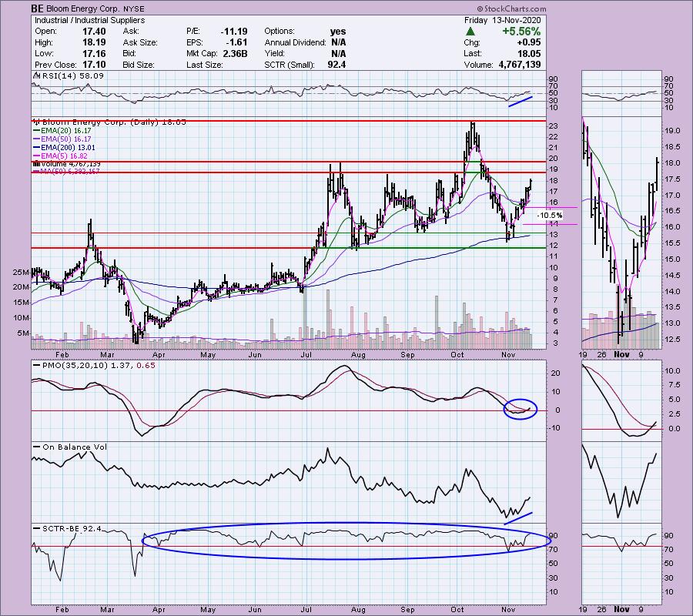The image size is (693, 616).
Task: Click the -10.5% annotation label
Action: point(550,215)
